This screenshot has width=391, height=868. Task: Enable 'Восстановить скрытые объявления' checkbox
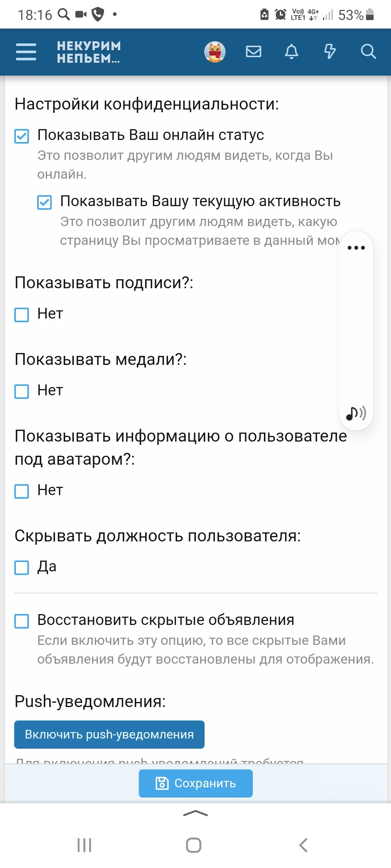(22, 621)
